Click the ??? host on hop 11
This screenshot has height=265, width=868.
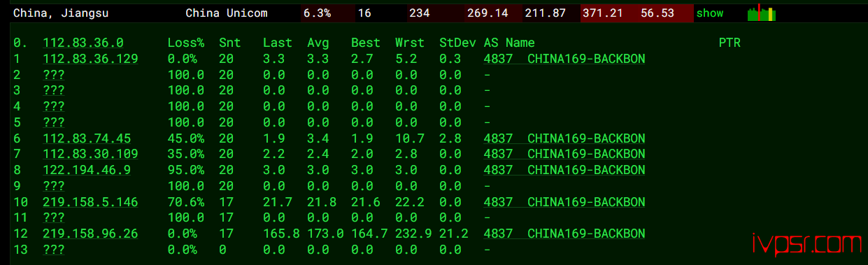pos(54,218)
